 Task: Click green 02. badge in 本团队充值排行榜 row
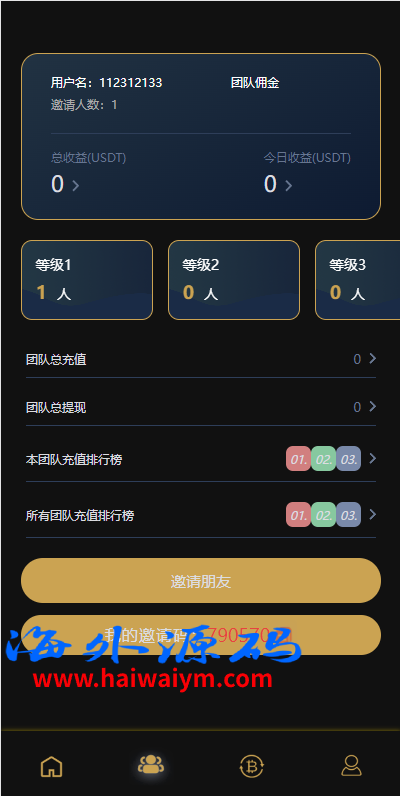(323, 459)
